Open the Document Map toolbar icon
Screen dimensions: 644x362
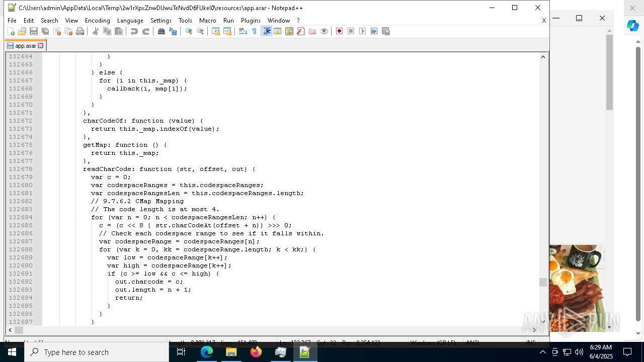pyautogui.click(x=289, y=31)
